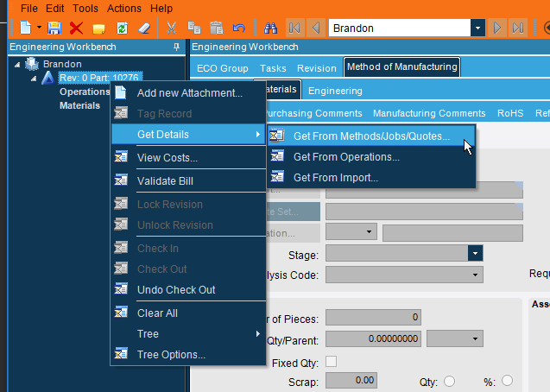The width and height of the screenshot is (550, 392).
Task: Open the Analysis Code dropdown
Action: click(475, 275)
